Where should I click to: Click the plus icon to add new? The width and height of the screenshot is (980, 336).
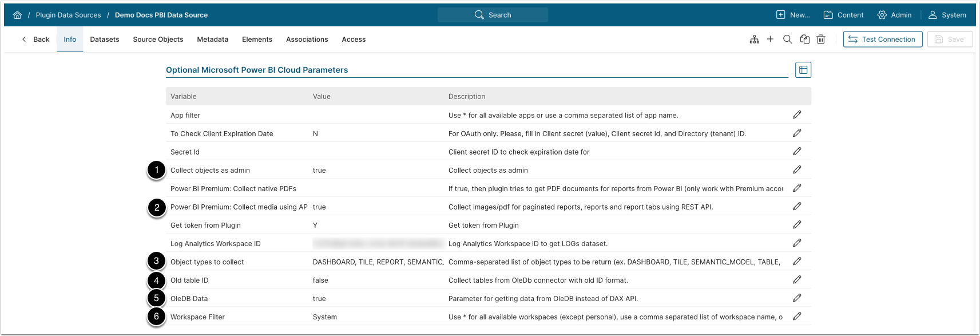770,39
